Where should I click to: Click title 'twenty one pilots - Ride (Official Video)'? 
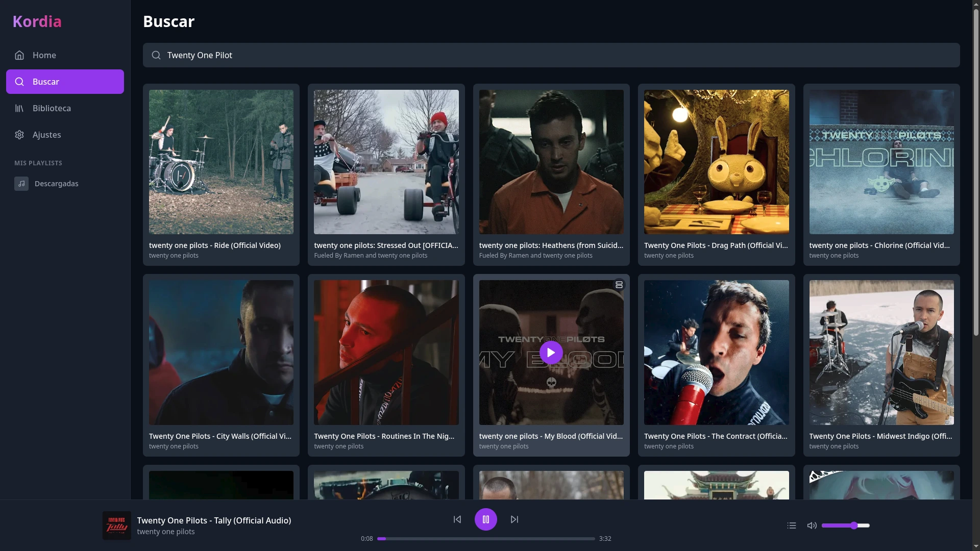point(215,245)
